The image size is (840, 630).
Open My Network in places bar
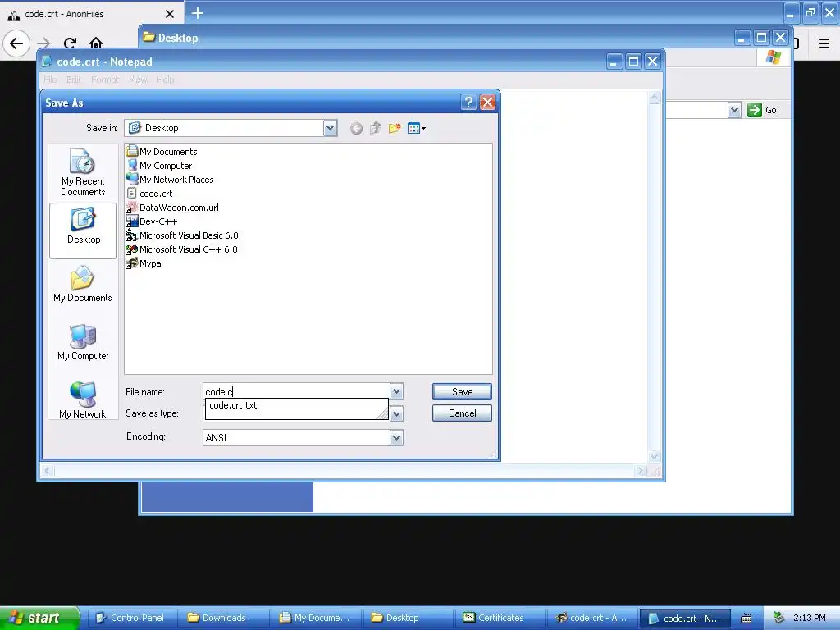[x=83, y=400]
